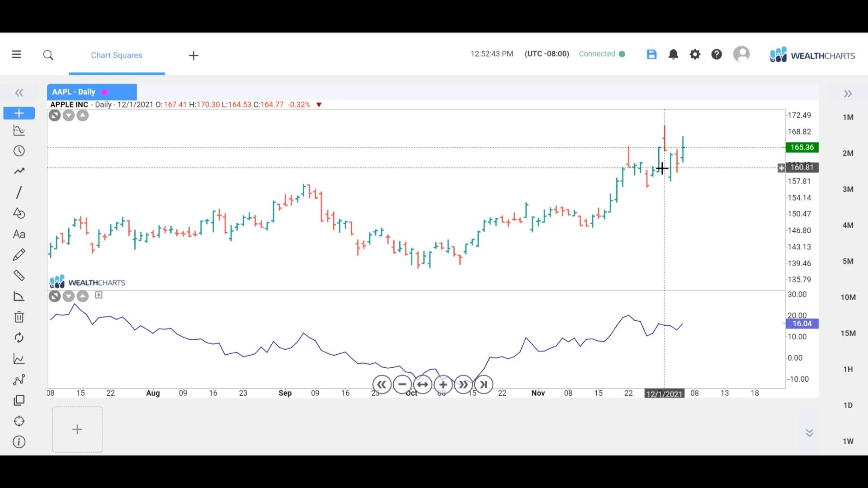Select the connected nodes path tool

tap(19, 380)
